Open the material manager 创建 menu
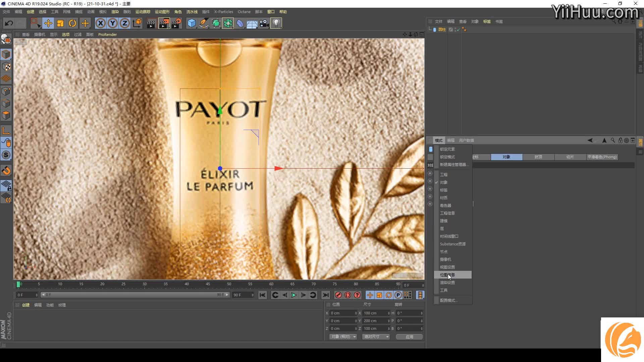The height and width of the screenshot is (362, 644). 26,305
